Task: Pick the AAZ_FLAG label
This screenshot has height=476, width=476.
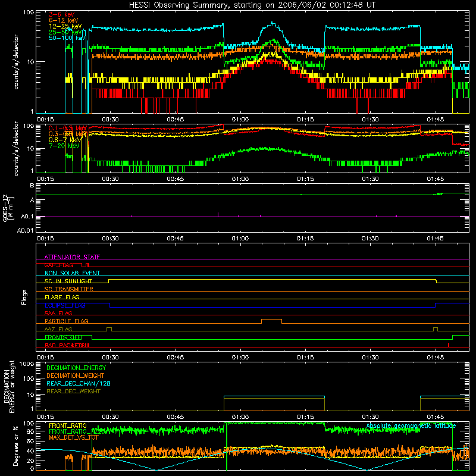Action: click(x=58, y=329)
